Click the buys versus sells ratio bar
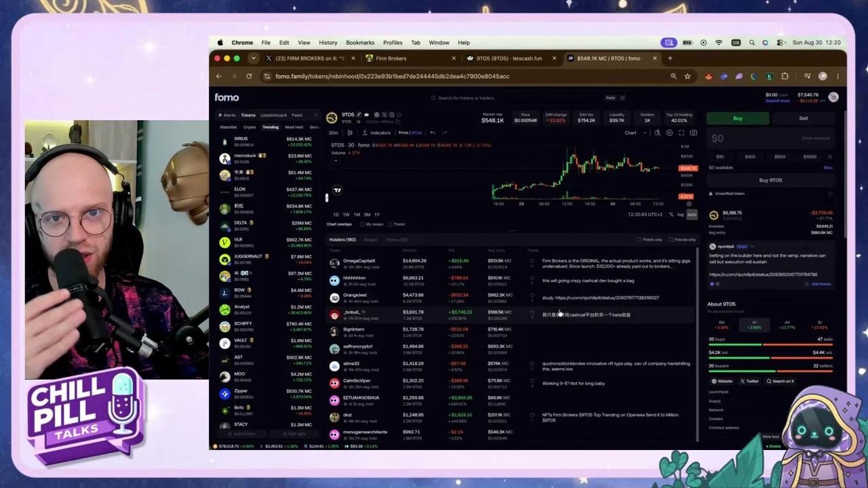Viewport: 868px width, 488px height. click(x=770, y=344)
